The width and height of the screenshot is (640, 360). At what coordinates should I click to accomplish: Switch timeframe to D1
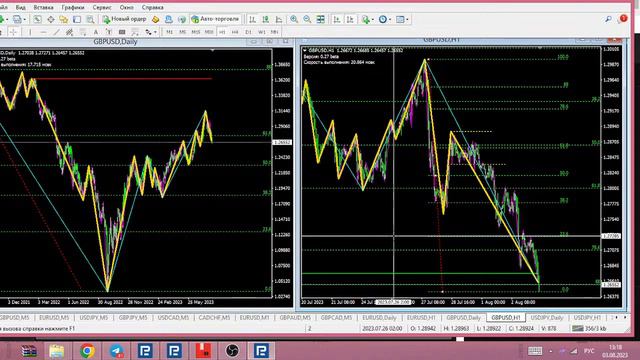248,32
